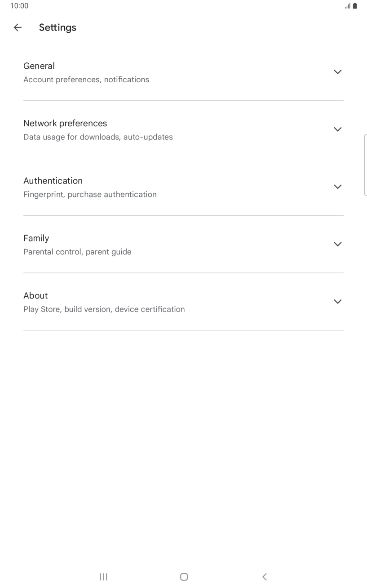Click the back arrow in Settings header
The width and height of the screenshot is (367, 588).
coord(17,27)
